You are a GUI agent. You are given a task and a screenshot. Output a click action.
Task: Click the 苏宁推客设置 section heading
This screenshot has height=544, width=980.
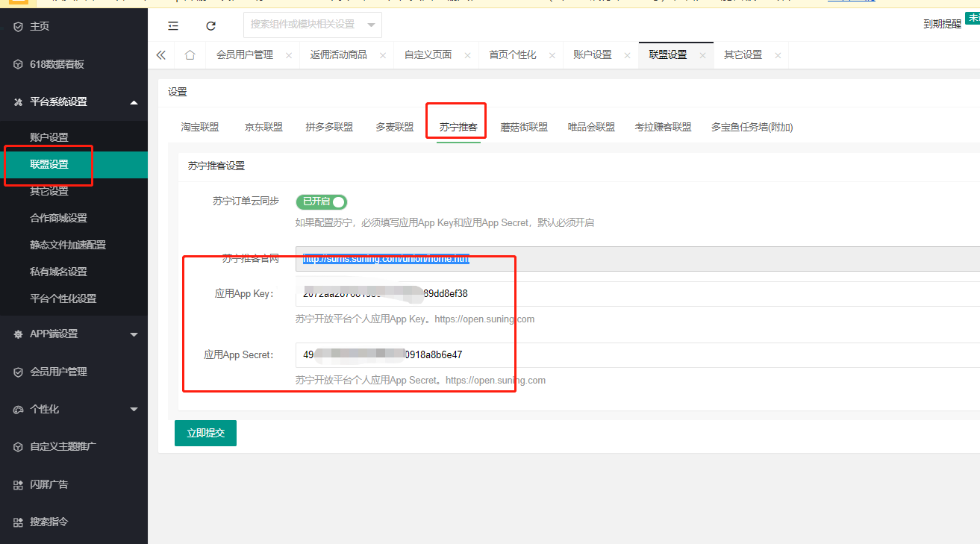[216, 166]
